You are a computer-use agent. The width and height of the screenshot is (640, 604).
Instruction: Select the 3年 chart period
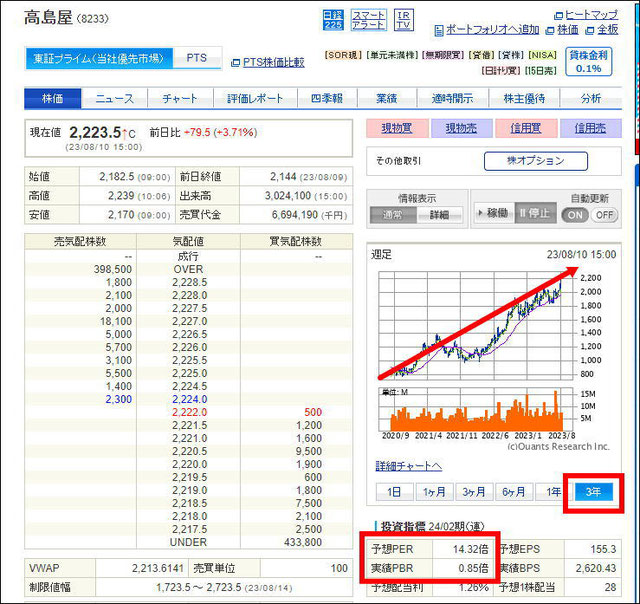point(593,492)
